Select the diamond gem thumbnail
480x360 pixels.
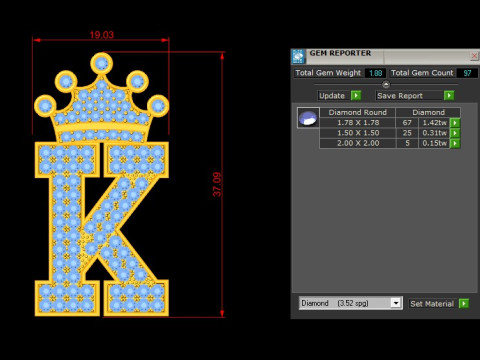tap(308, 118)
